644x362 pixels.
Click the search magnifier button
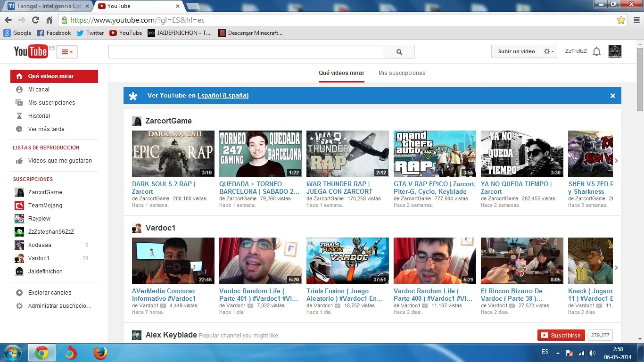pos(399,52)
